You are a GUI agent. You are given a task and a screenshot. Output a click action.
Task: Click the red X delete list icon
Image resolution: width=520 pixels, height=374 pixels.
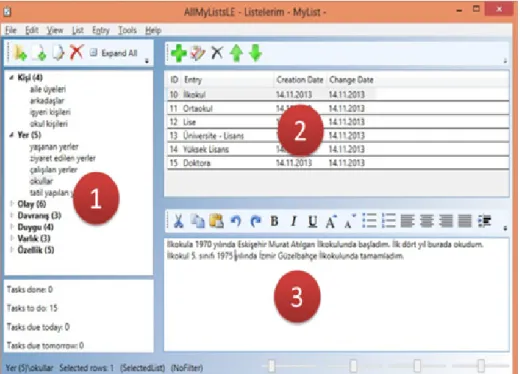[77, 52]
